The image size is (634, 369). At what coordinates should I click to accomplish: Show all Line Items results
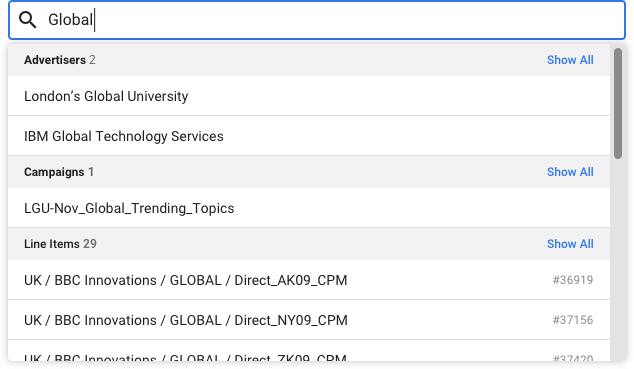[570, 244]
